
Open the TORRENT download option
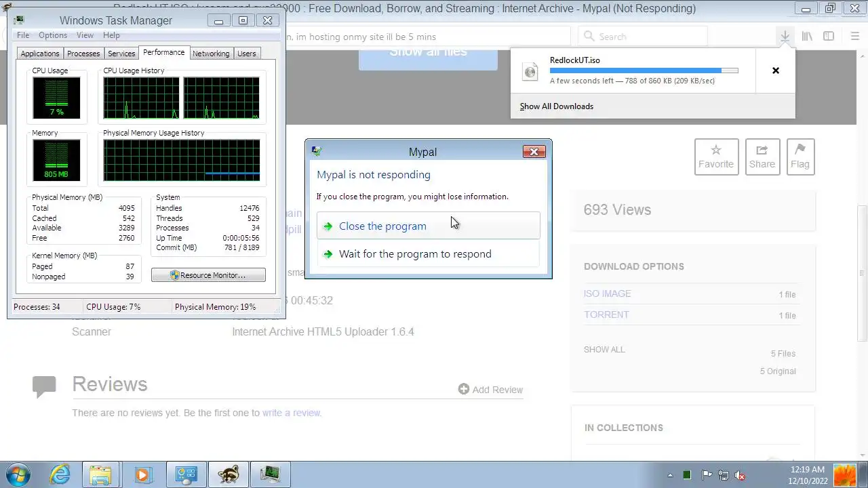606,314
